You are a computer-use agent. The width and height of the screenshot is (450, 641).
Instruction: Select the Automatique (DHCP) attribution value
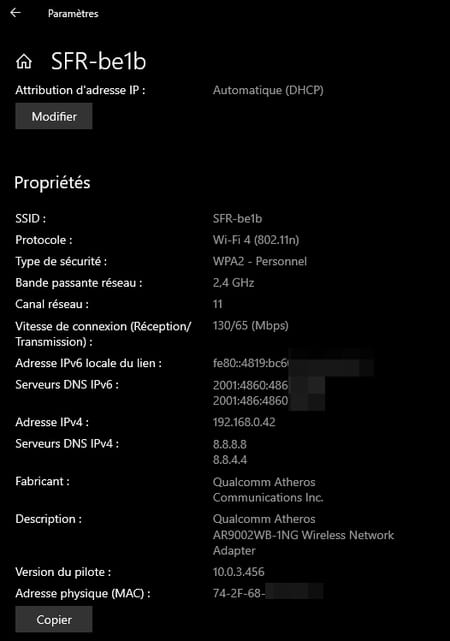pyautogui.click(x=268, y=90)
